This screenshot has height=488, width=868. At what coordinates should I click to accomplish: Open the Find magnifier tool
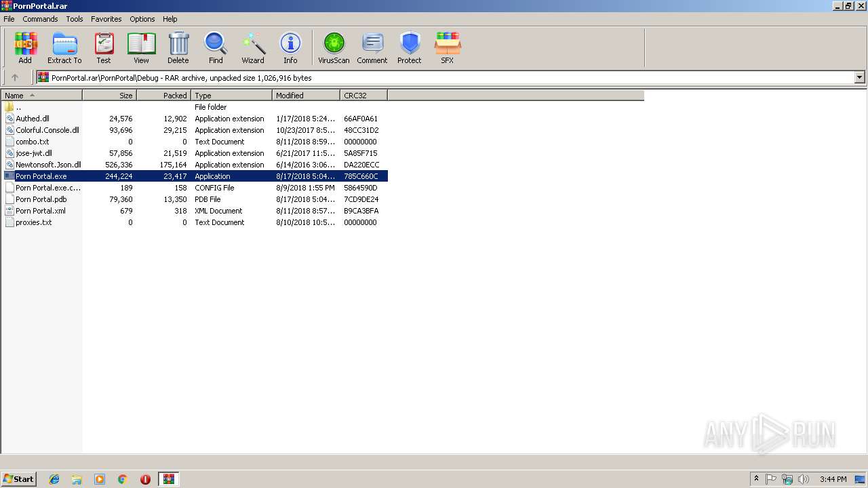216,47
